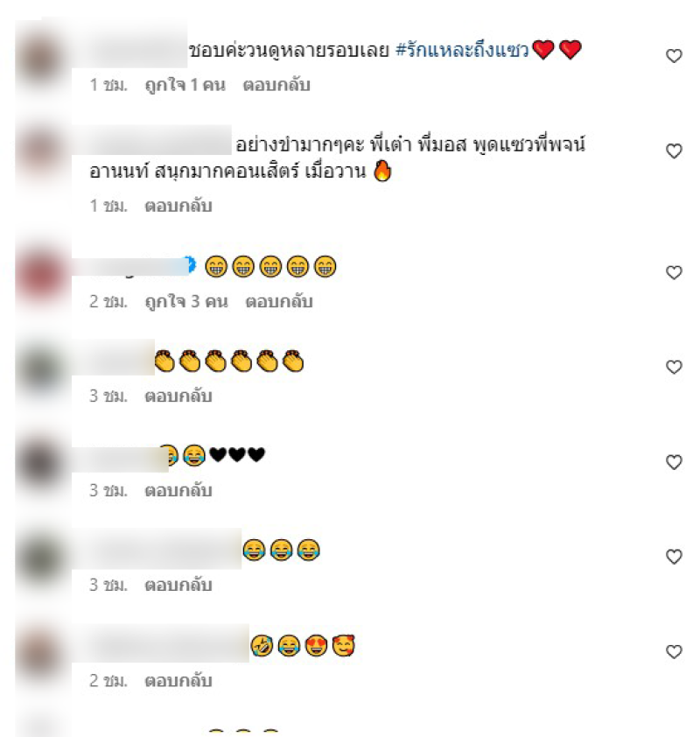The width and height of the screenshot is (700, 737).
Task: Open the hashtag #รักแหละถึงแซว
Action: click(462, 50)
